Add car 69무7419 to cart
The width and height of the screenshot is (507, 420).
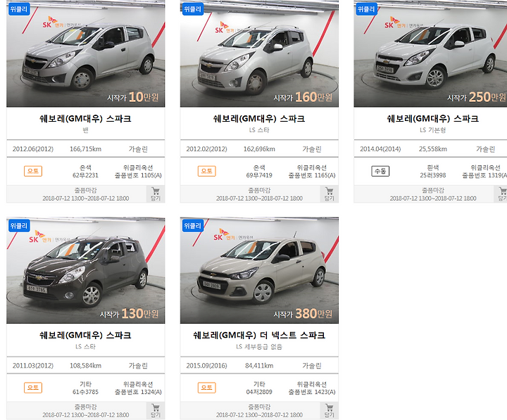tap(329, 194)
